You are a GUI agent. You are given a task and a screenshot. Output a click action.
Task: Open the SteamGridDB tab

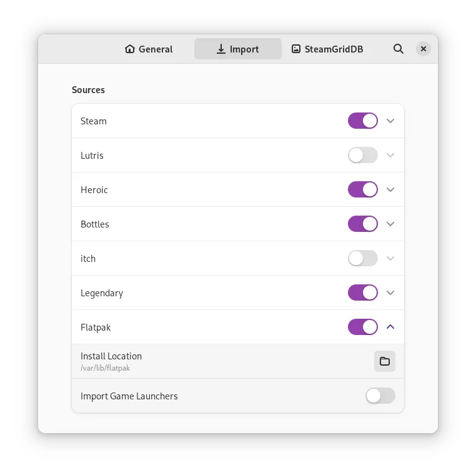327,49
